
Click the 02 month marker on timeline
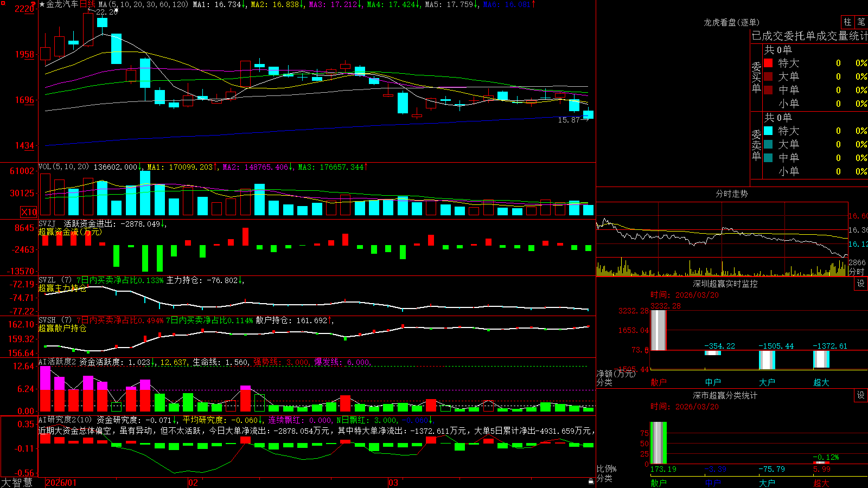click(193, 483)
